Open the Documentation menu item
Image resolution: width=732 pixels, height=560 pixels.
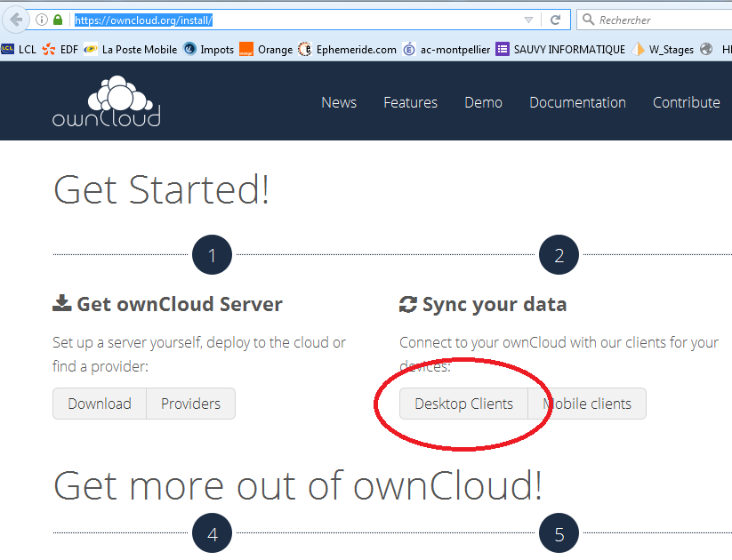(x=577, y=102)
